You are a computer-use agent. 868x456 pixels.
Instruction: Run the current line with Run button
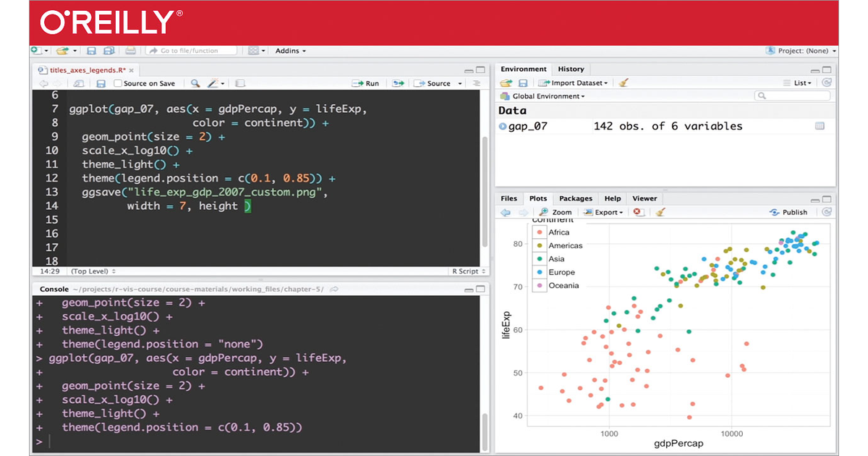pyautogui.click(x=366, y=83)
